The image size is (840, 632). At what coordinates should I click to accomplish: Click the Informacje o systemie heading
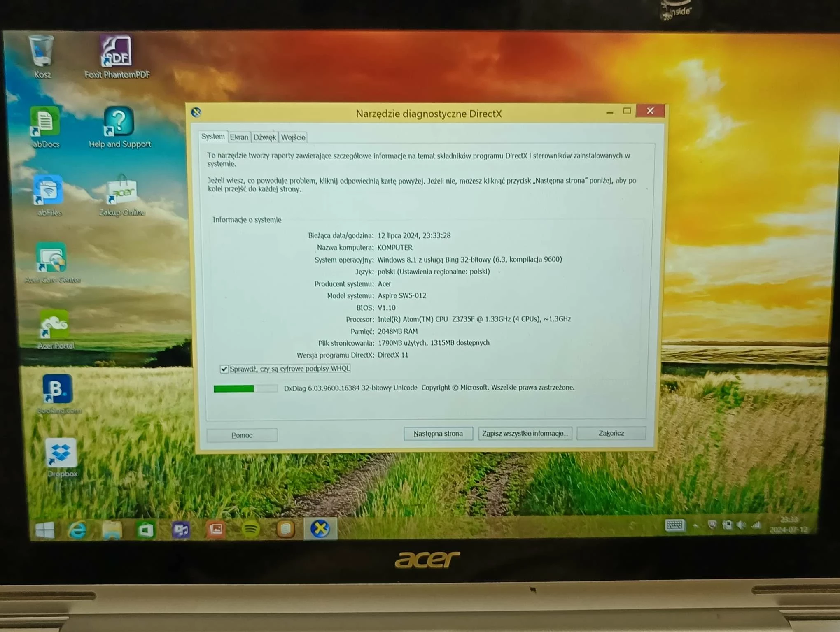pos(247,220)
